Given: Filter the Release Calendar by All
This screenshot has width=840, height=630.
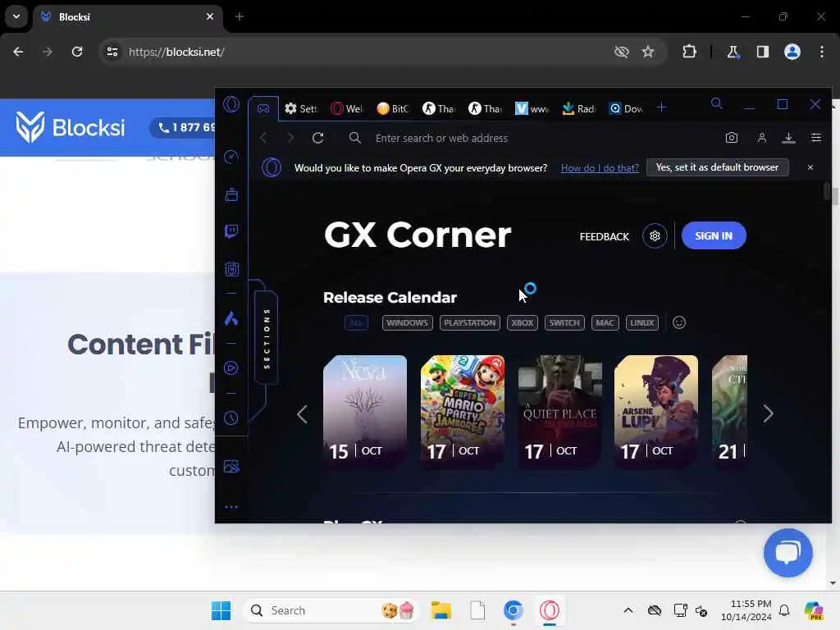Looking at the screenshot, I should [356, 322].
